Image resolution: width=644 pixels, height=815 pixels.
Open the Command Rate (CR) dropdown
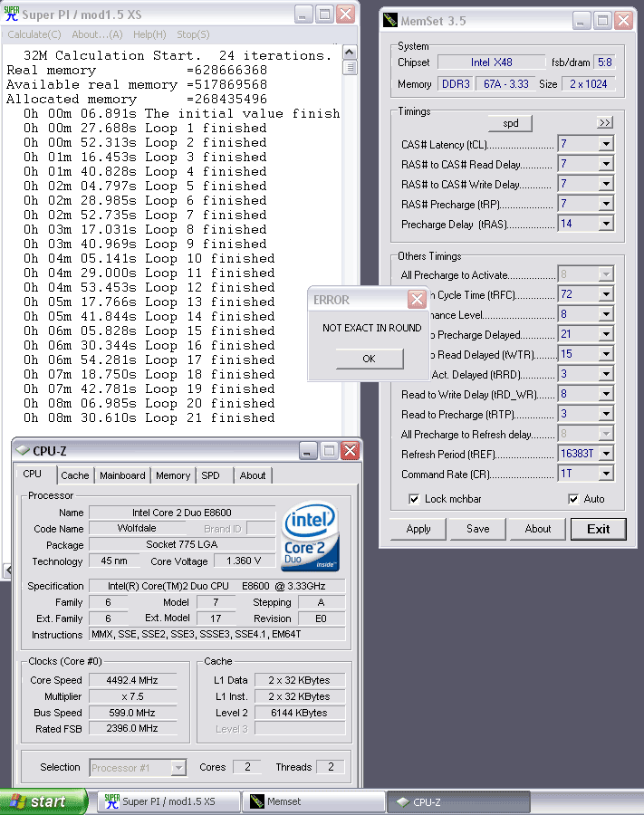(x=606, y=474)
